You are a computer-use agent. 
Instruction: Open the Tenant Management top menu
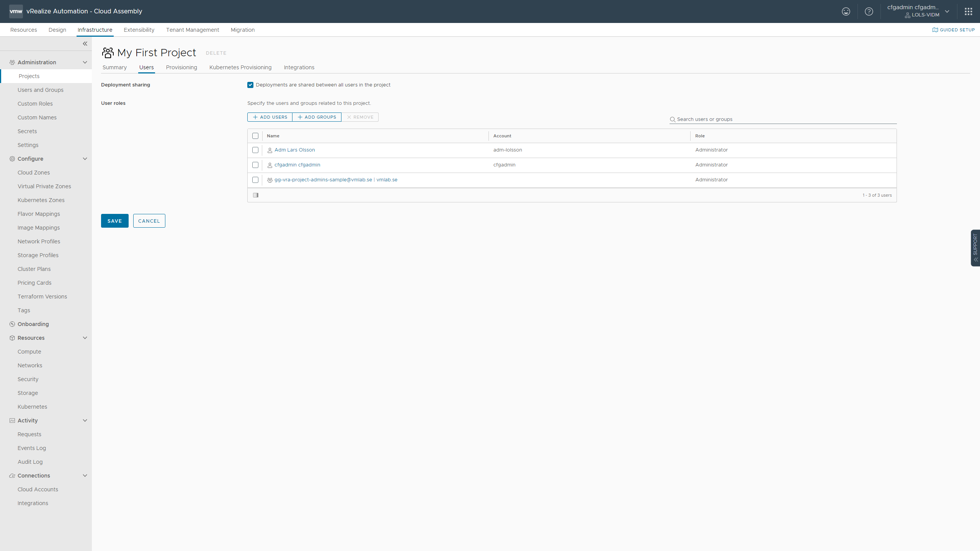193,30
